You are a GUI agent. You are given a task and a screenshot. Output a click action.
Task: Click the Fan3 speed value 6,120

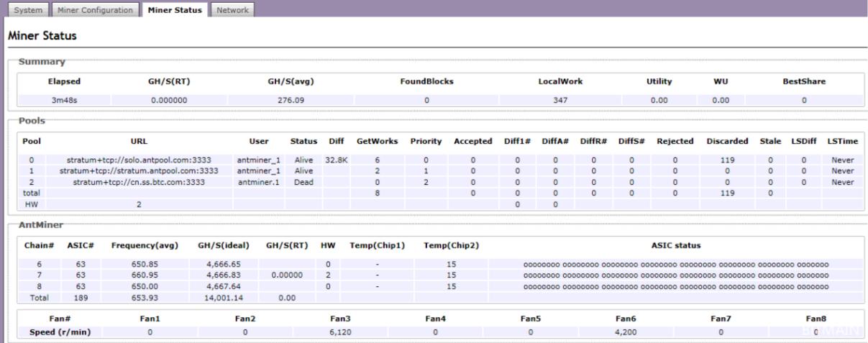[x=339, y=332]
